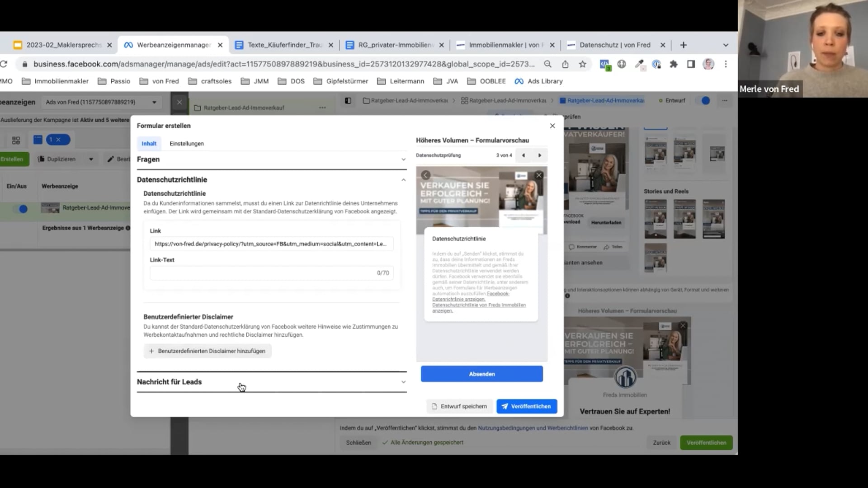This screenshot has height=488, width=868.
Task: Click the share page icon
Action: point(565,64)
